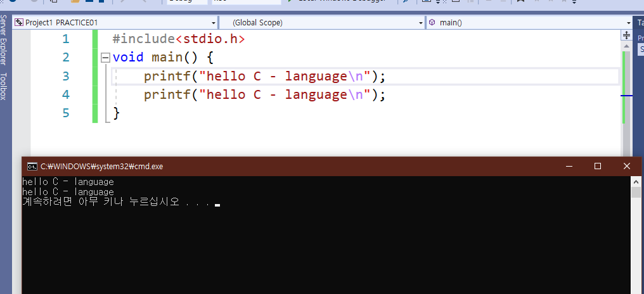The image size is (644, 294).
Task: Click line number 4 in the gutter
Action: [x=66, y=95]
